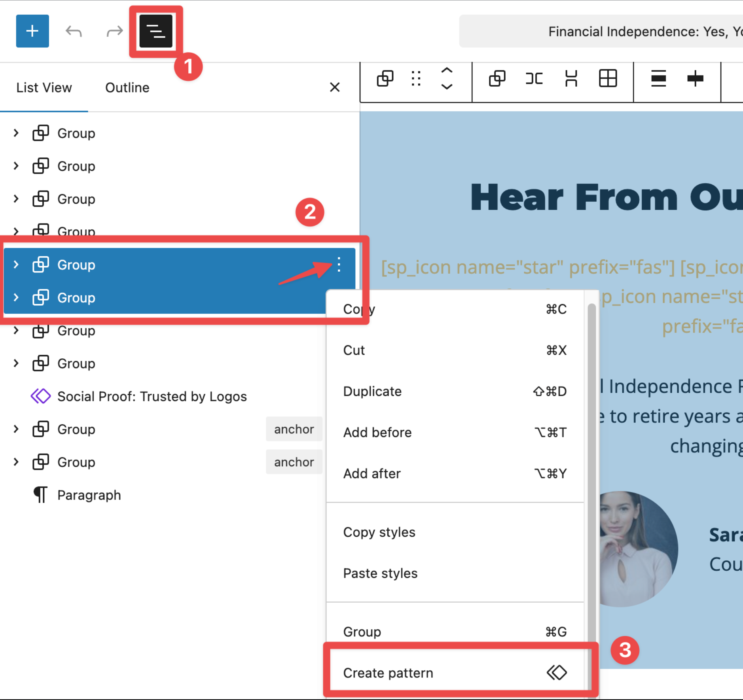Click the blue block inserter plus button

[x=32, y=31]
